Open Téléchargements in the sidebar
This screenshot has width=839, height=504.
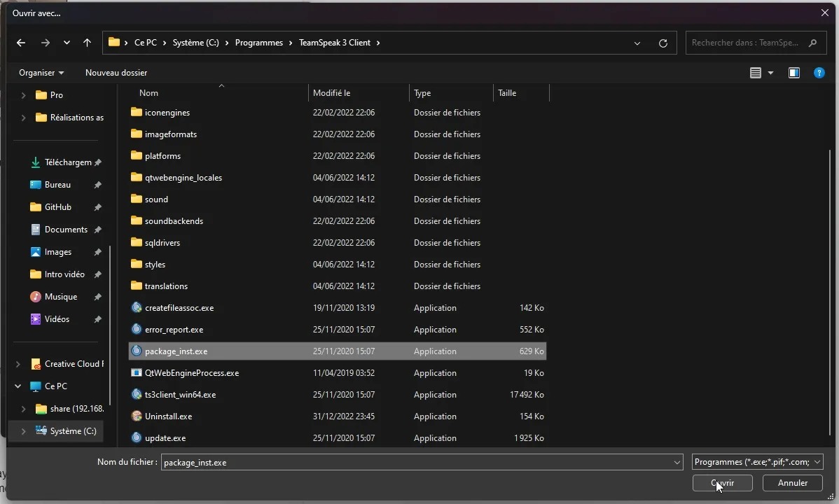pyautogui.click(x=67, y=162)
